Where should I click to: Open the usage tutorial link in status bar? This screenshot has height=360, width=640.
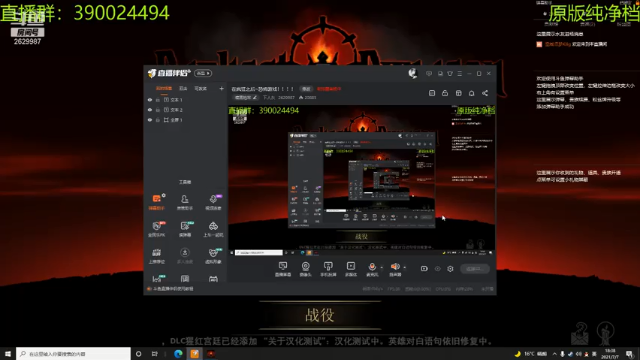pyautogui.click(x=171, y=289)
